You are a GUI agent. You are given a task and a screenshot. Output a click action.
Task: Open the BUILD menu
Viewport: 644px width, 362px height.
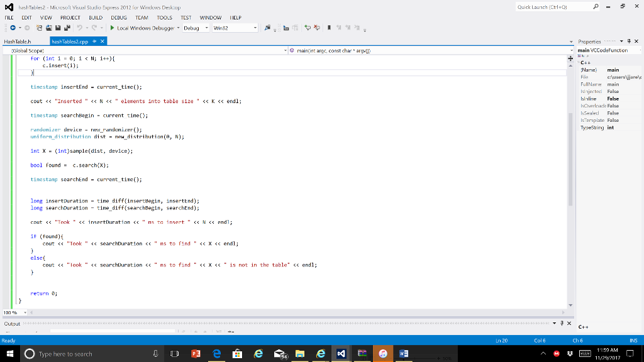point(96,18)
